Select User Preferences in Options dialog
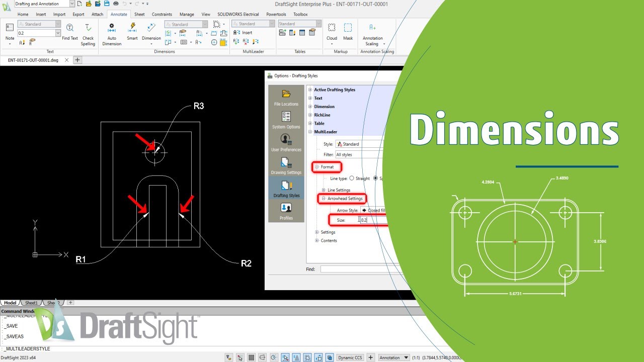Image resolution: width=644 pixels, height=362 pixels. click(286, 143)
